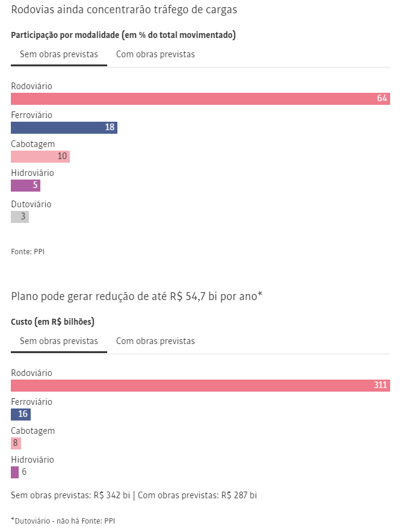Select the Ferroviário cost bar showing 16
Screen dimensions: 410x532
pos(20,415)
